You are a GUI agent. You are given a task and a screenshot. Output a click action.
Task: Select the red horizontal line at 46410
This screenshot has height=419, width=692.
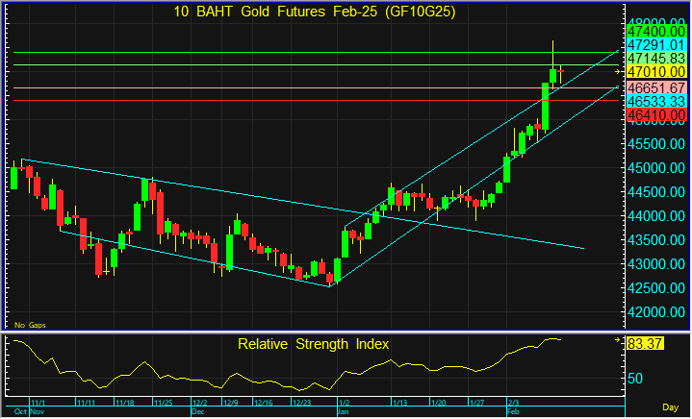[x=300, y=101]
